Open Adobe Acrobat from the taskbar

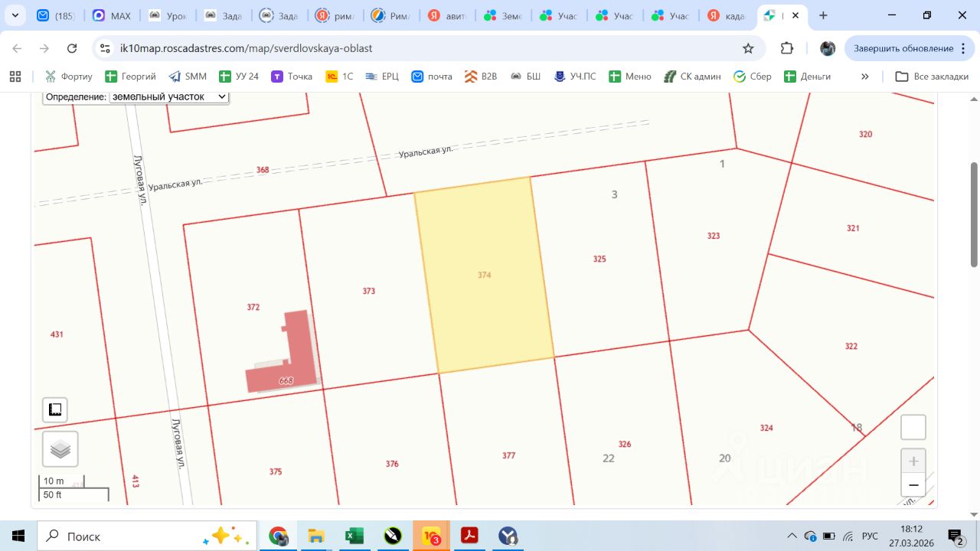(469, 536)
